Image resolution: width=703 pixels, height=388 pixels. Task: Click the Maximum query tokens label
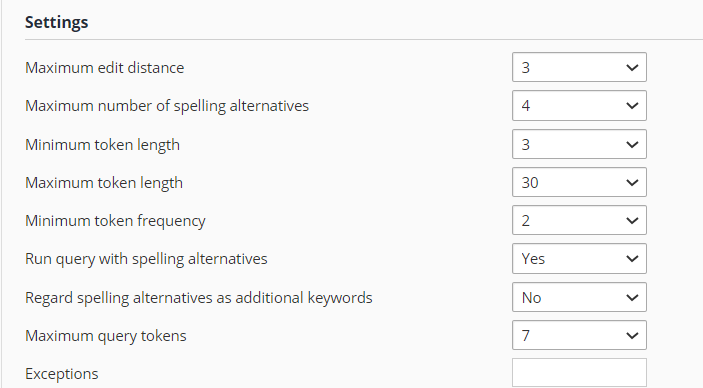106,336
